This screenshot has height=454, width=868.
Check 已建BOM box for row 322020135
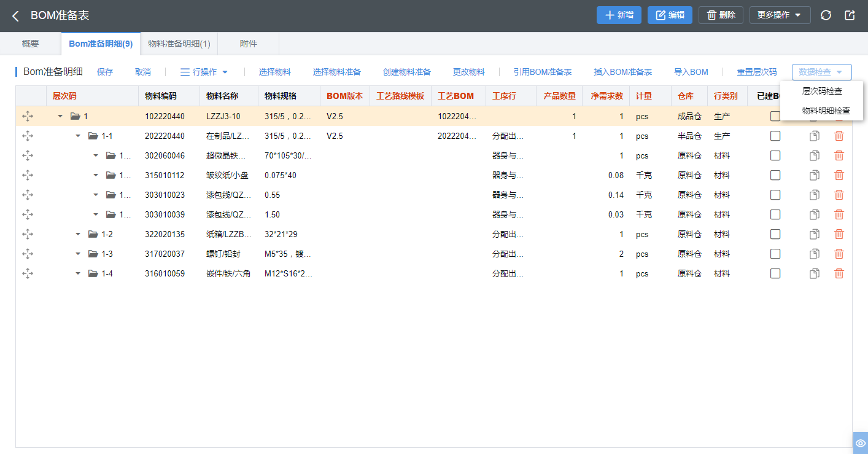775,234
